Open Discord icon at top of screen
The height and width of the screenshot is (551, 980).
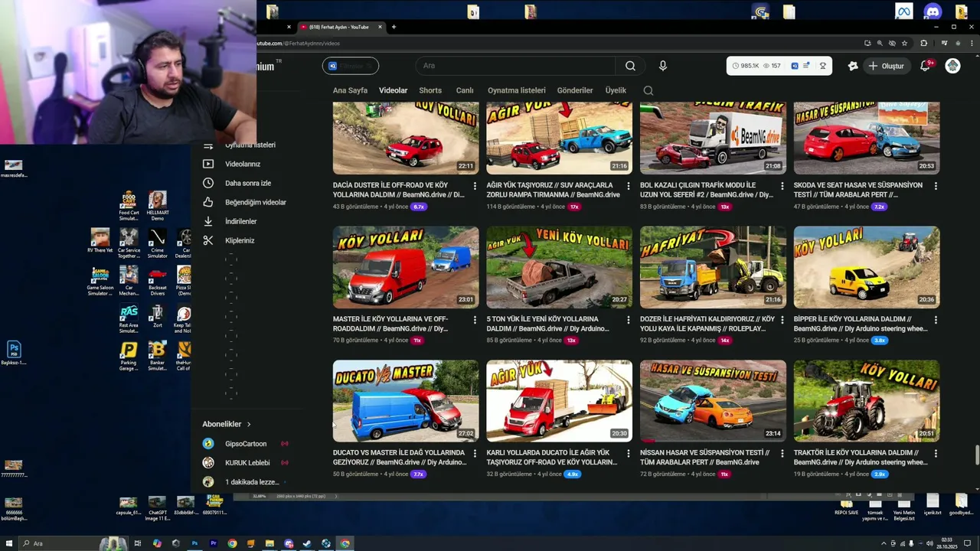tap(932, 11)
